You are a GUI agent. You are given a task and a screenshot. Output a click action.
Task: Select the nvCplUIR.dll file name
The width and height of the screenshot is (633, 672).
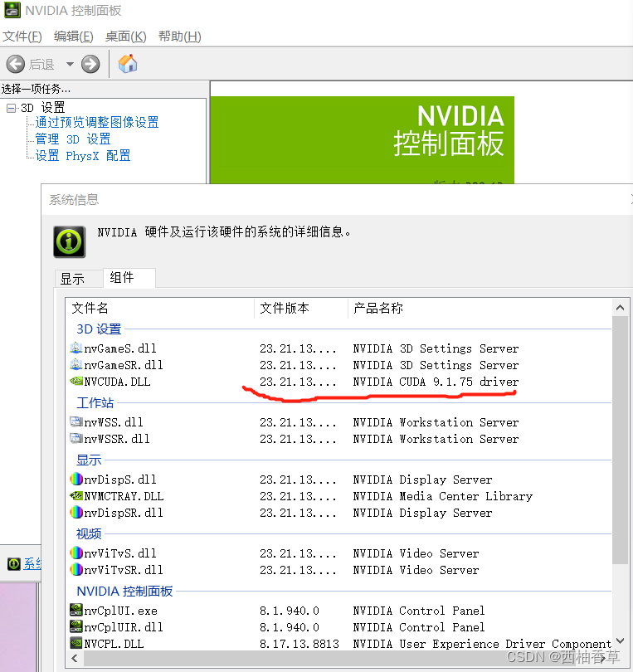124,627
